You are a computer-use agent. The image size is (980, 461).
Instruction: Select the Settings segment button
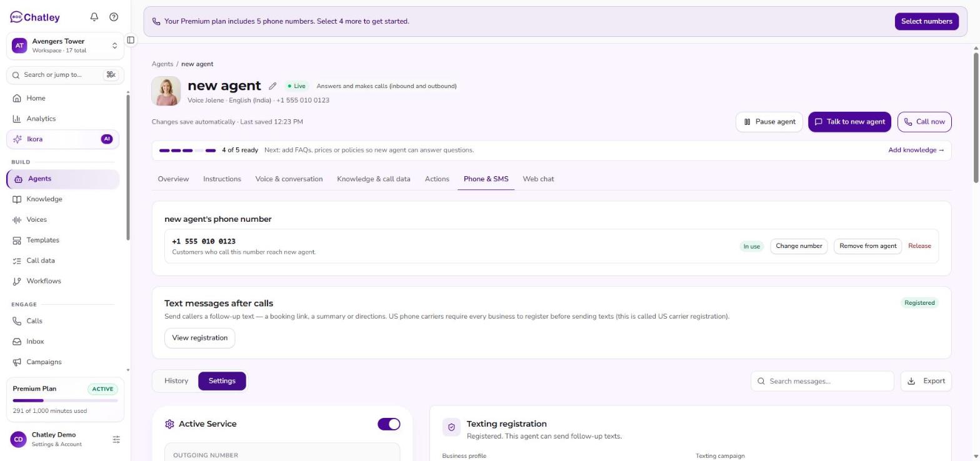pos(222,381)
